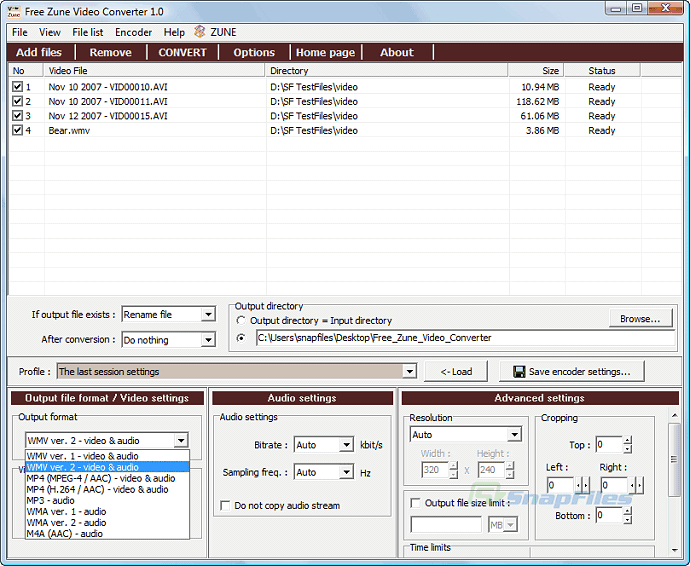
Task: Click the app icon in title bar
Action: coord(14,11)
